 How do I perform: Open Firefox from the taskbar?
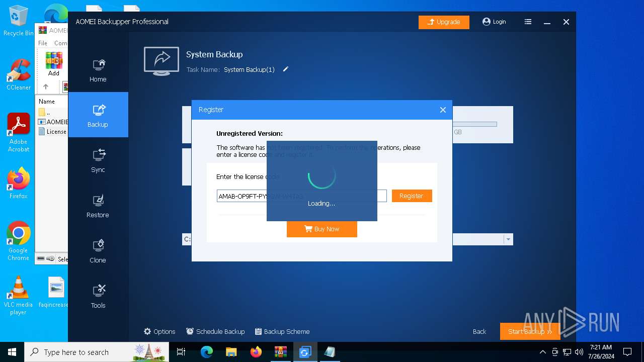click(256, 352)
